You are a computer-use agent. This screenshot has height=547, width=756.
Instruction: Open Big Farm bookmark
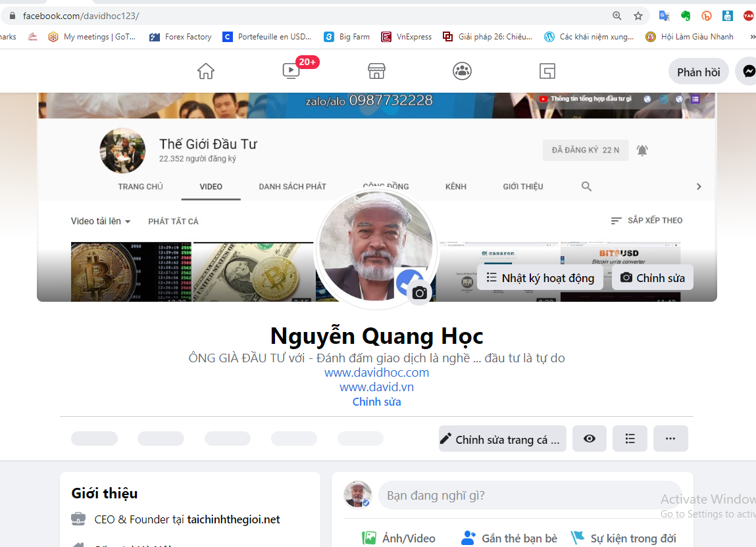[x=347, y=37]
